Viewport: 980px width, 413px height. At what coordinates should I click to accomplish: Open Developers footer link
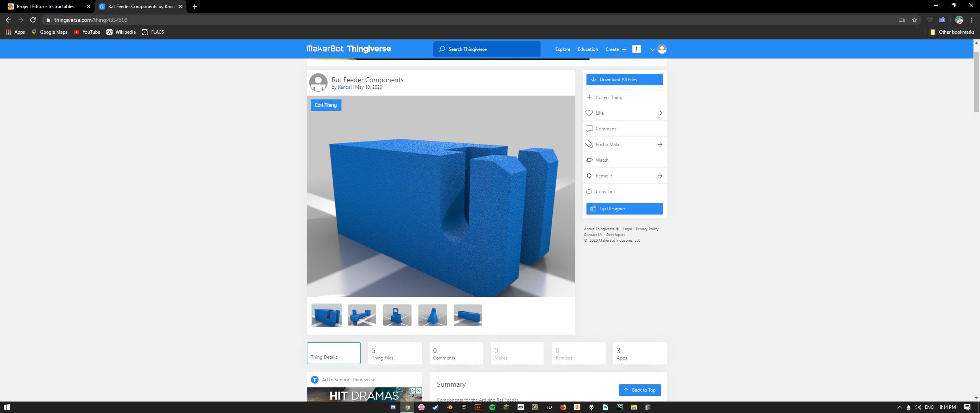click(616, 235)
